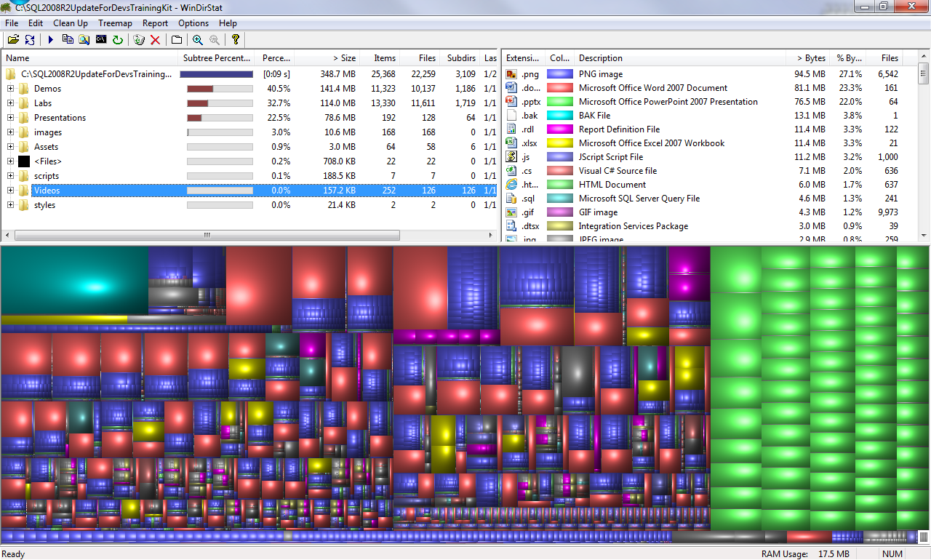Click the black <Files> item icon
The height and width of the screenshot is (560, 931).
coord(24,161)
